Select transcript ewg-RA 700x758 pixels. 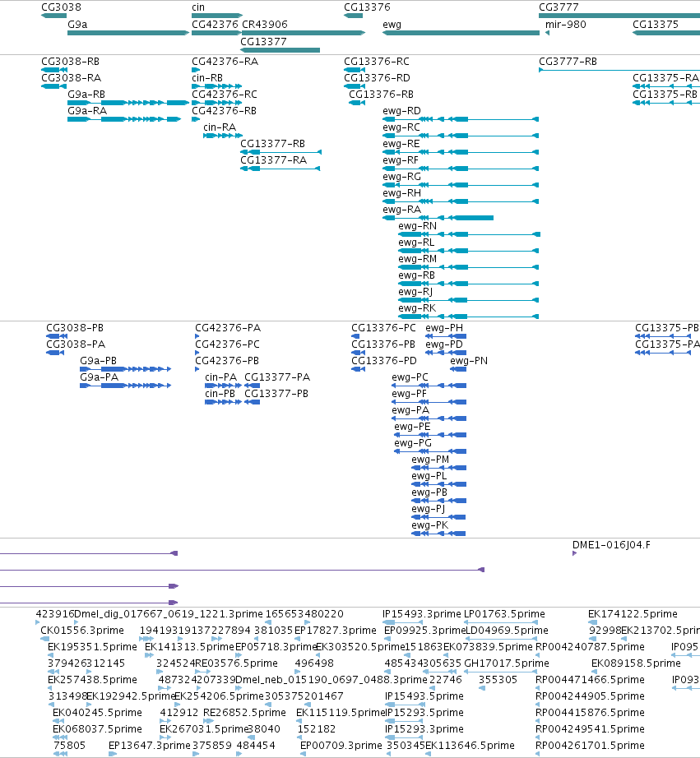[438, 218]
